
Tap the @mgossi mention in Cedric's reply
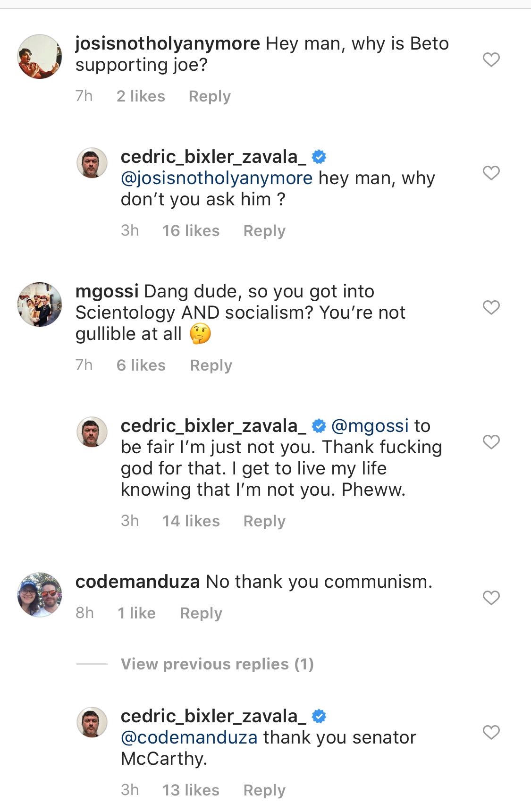coord(370,426)
